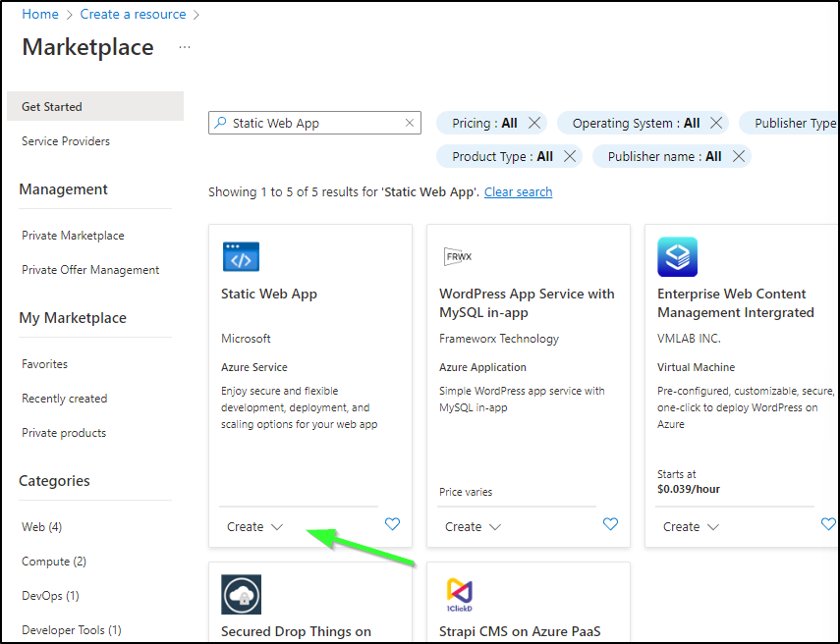Click the Azure Service label
Screen dimensions: 840x644
(x=253, y=367)
